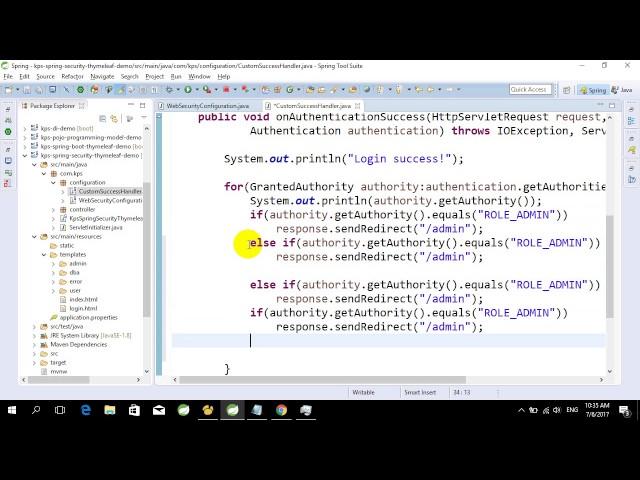Screen dimensions: 640x480
Task: Expand the admin templates folder
Action: 53,264
